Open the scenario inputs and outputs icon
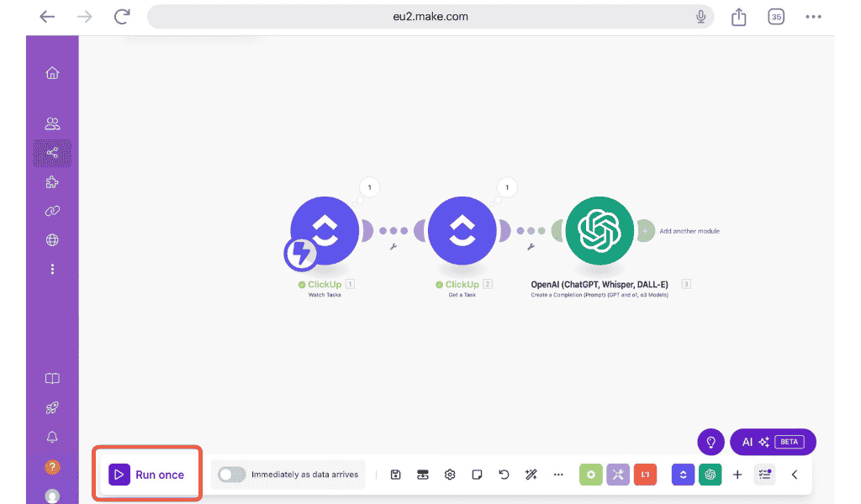 tap(422, 475)
